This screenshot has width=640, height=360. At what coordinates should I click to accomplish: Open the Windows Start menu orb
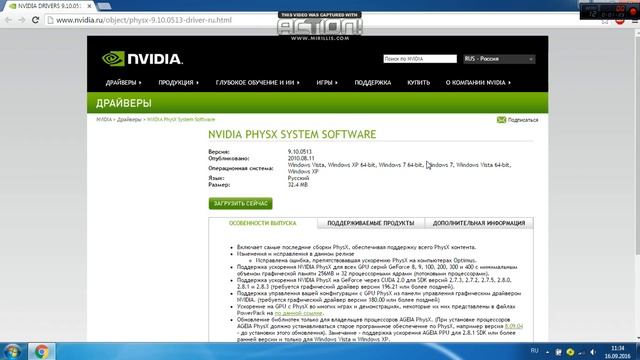pos(13,351)
